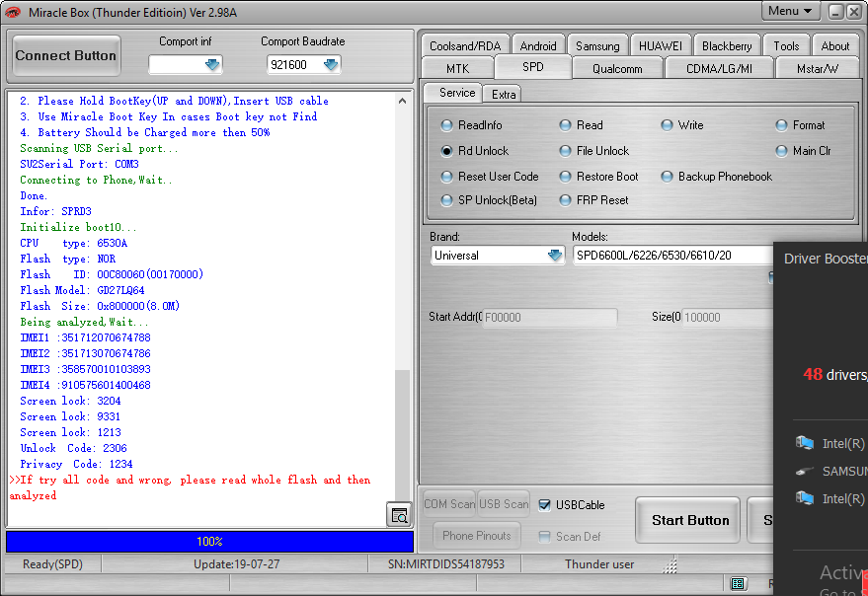The width and height of the screenshot is (868, 596).
Task: Click the Connect Button
Action: click(66, 55)
